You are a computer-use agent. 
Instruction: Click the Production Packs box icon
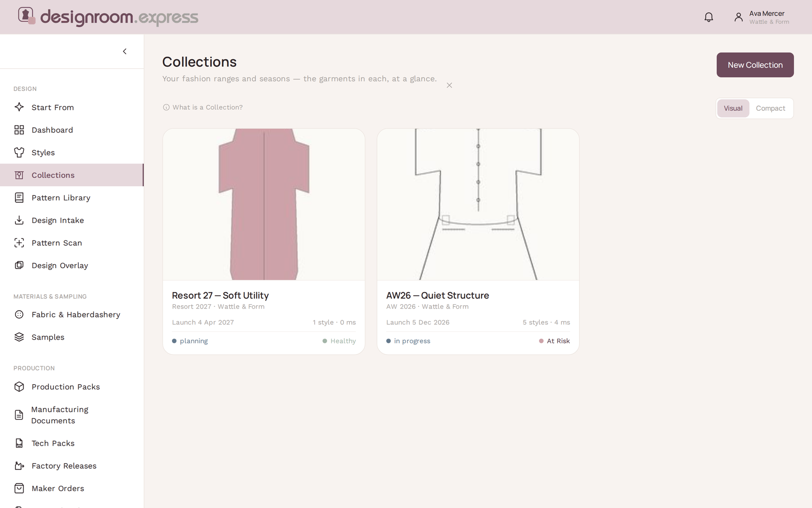pos(19,387)
